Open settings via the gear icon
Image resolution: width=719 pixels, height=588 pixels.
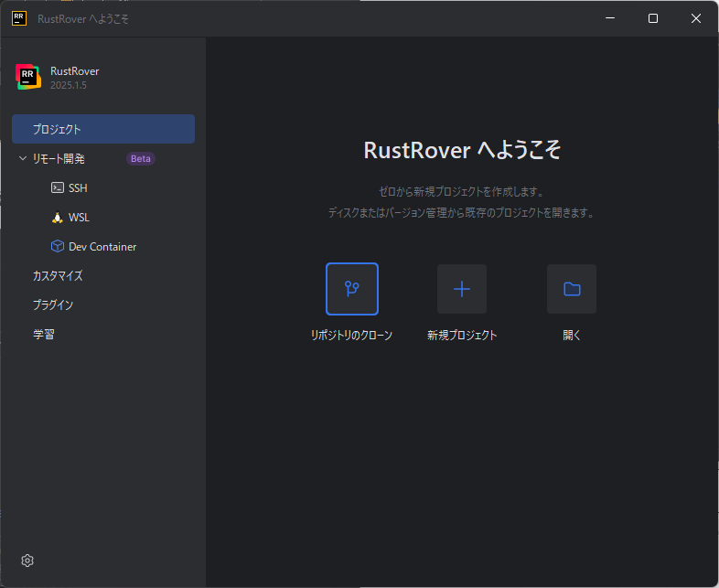(x=27, y=561)
